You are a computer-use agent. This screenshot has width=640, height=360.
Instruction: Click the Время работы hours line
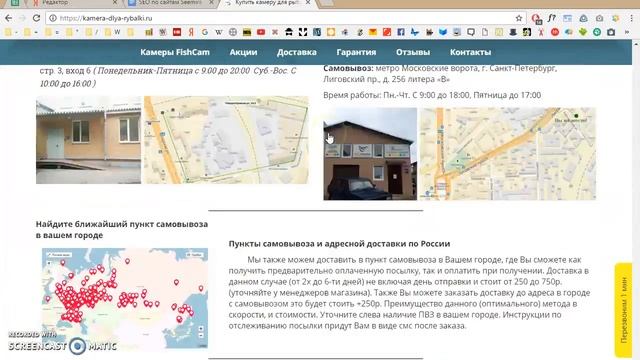(x=432, y=95)
